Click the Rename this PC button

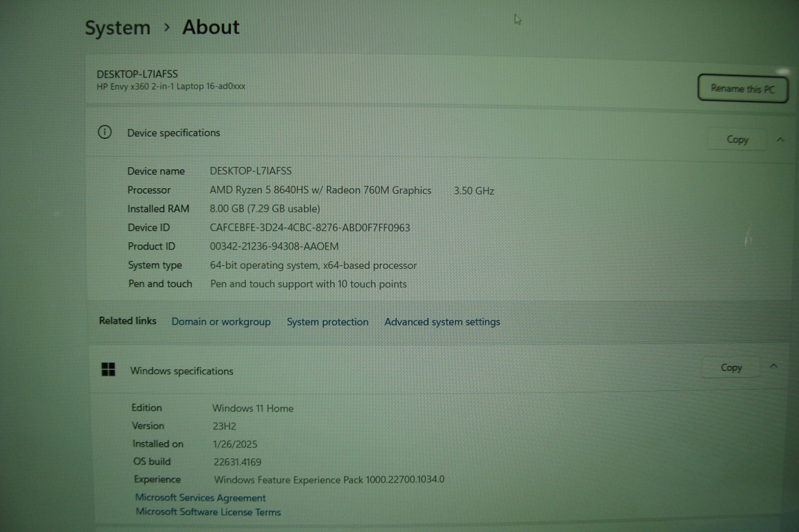[x=743, y=89]
